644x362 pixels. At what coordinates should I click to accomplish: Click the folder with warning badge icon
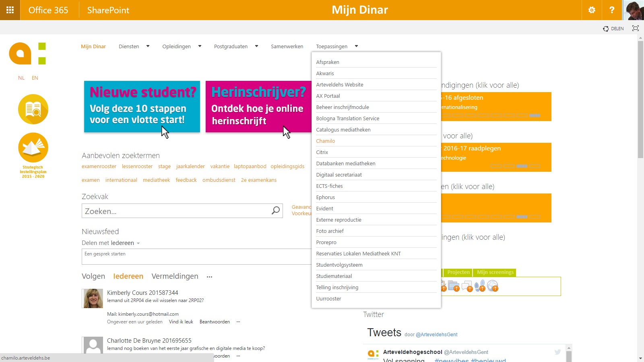pyautogui.click(x=454, y=286)
